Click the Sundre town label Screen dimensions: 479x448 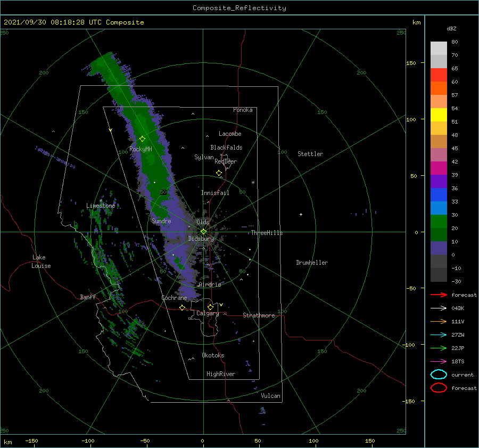click(161, 221)
